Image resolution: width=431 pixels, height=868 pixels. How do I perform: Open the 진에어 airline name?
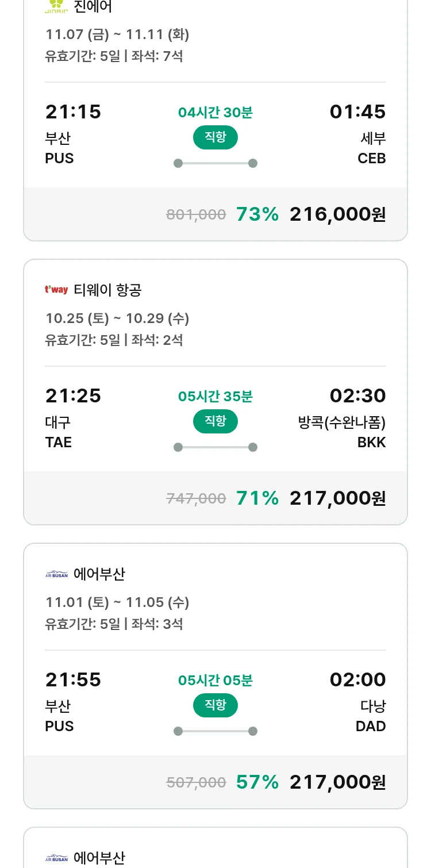(x=93, y=7)
